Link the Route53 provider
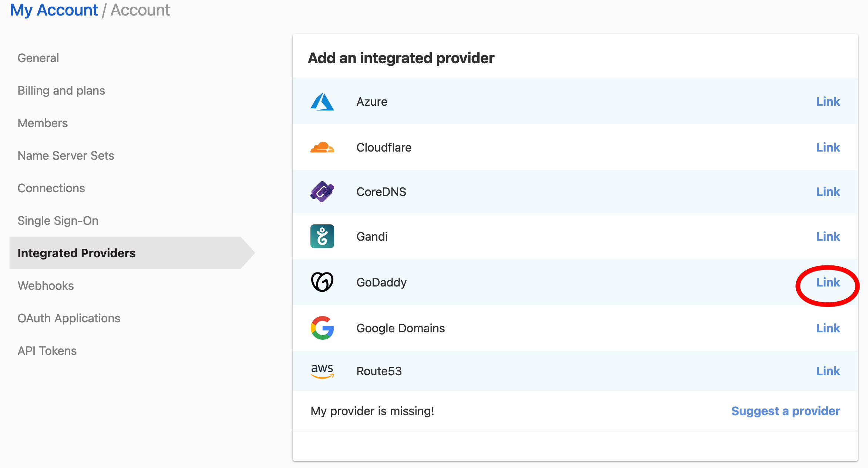The width and height of the screenshot is (868, 468). coord(828,371)
